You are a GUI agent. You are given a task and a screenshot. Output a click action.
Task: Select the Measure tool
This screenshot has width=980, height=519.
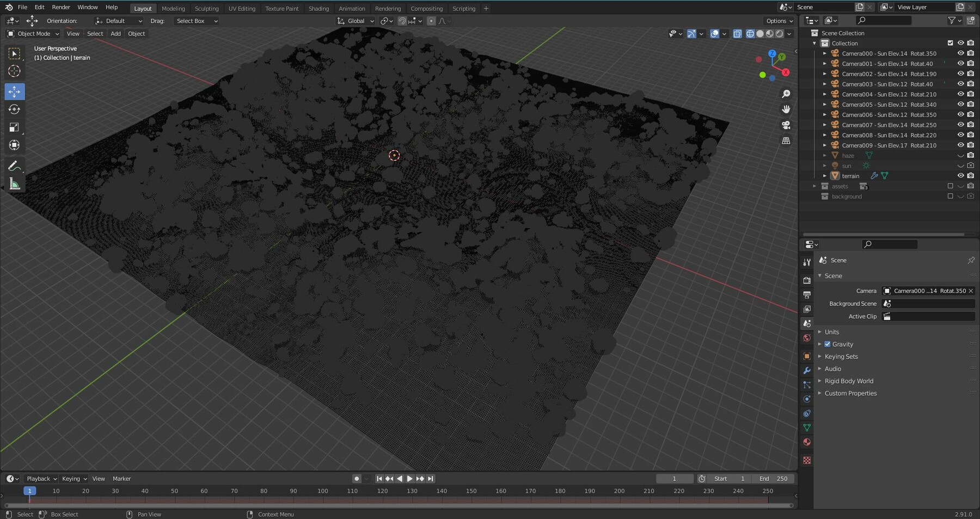click(15, 184)
